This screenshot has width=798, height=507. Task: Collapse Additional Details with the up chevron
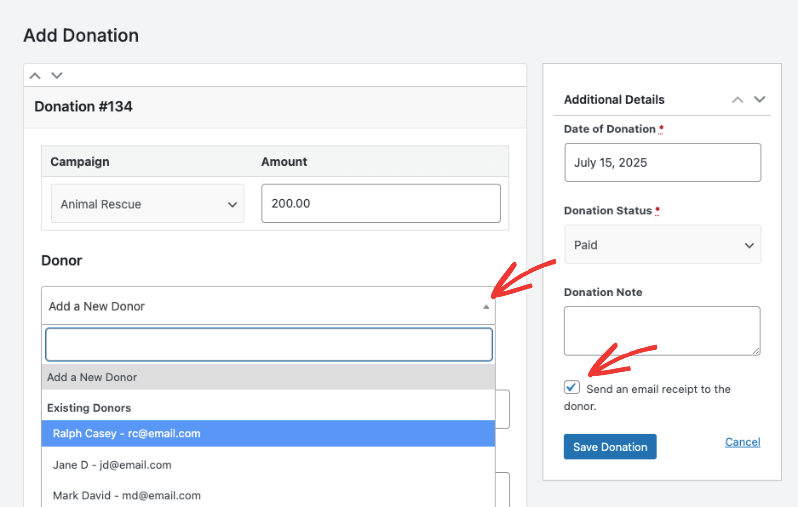pos(737,100)
